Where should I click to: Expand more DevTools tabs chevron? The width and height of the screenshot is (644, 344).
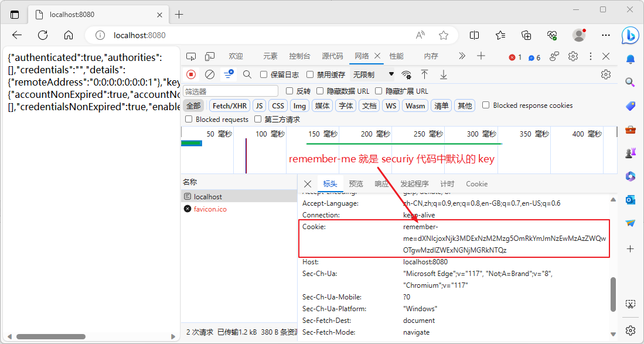(462, 56)
